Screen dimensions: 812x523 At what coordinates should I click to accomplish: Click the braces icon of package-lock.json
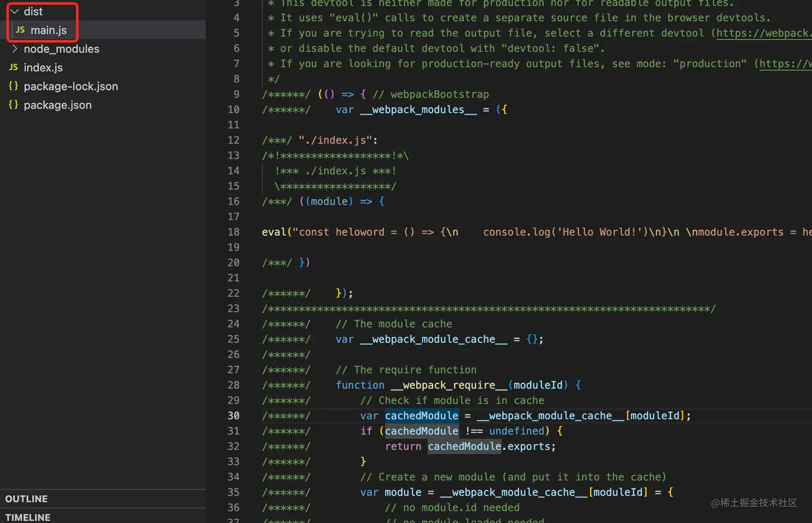pyautogui.click(x=13, y=86)
